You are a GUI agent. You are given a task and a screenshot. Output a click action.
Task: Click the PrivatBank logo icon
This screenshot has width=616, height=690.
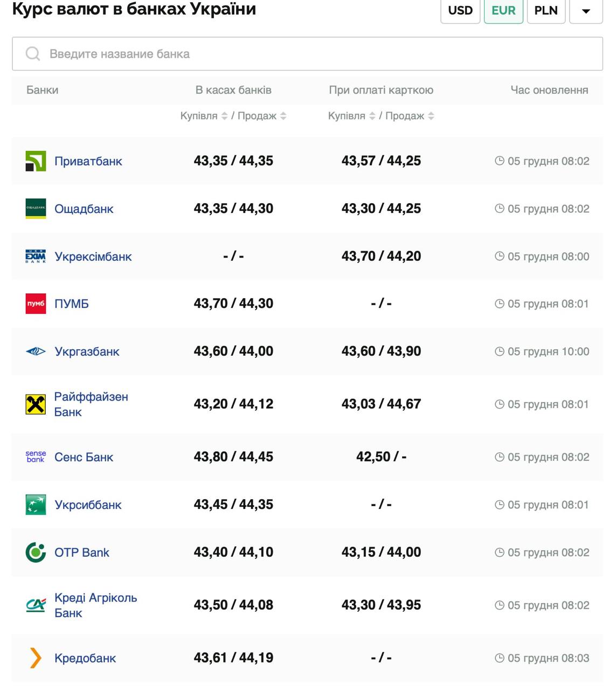36,161
